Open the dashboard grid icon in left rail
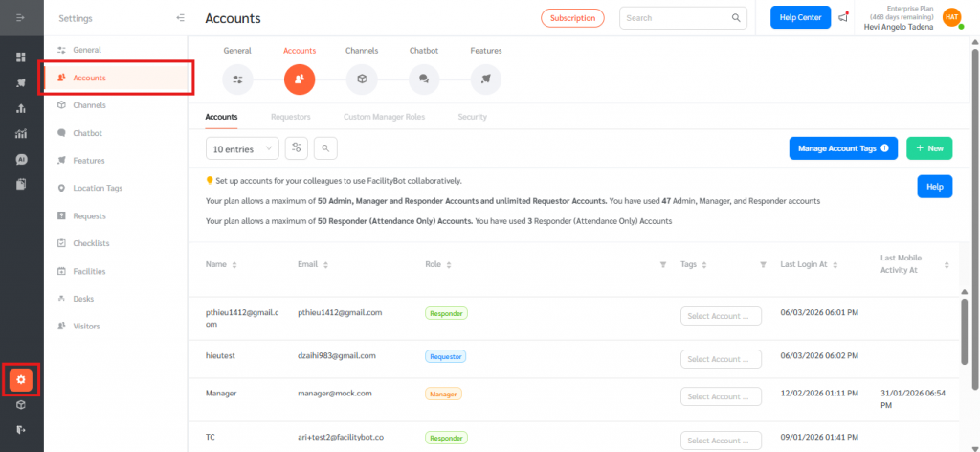This screenshot has height=452, width=980. [x=21, y=57]
